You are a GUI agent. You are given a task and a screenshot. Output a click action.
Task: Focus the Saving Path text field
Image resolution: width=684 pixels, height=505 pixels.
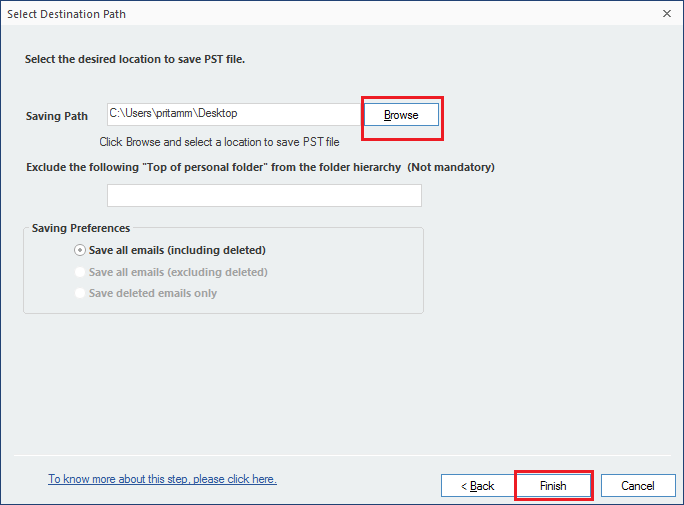point(234,114)
